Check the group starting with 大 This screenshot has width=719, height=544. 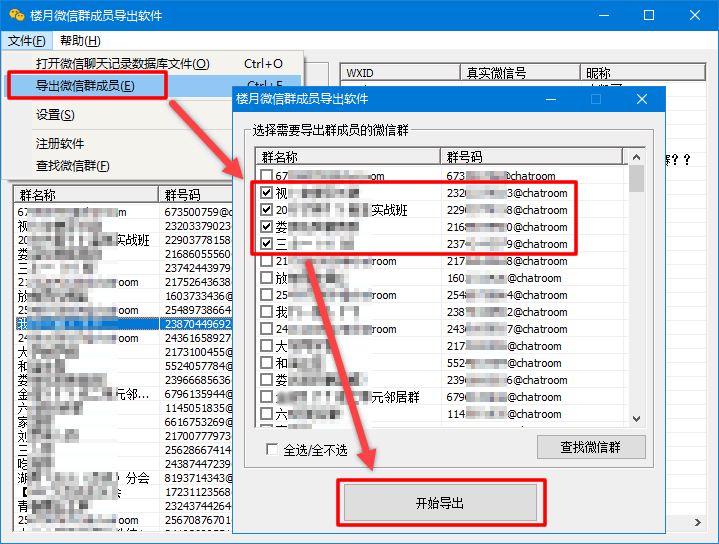click(266, 345)
